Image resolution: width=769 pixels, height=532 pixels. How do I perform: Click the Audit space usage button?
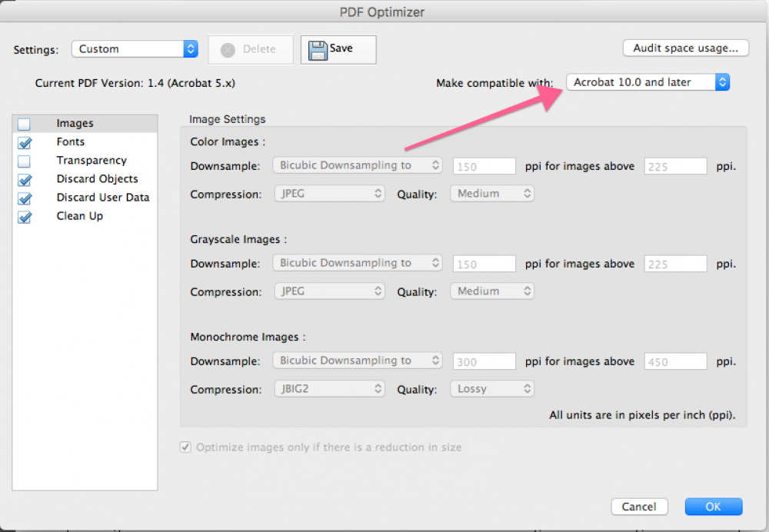point(685,48)
